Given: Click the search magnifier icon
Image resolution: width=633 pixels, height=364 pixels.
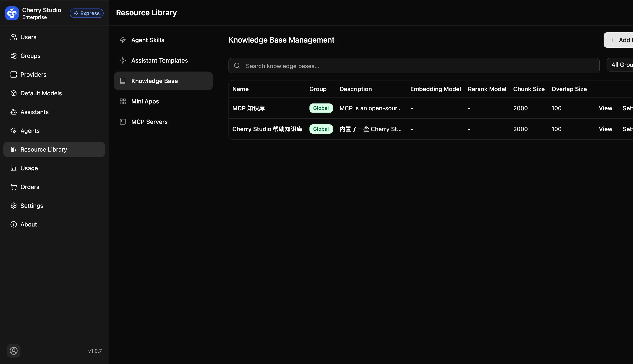Looking at the screenshot, I should 237,66.
